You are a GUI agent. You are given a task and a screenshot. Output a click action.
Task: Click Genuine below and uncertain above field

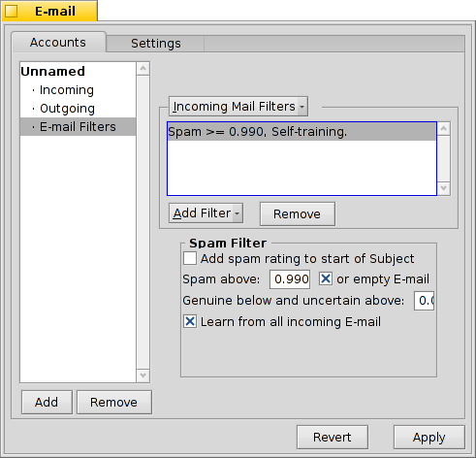(x=424, y=301)
